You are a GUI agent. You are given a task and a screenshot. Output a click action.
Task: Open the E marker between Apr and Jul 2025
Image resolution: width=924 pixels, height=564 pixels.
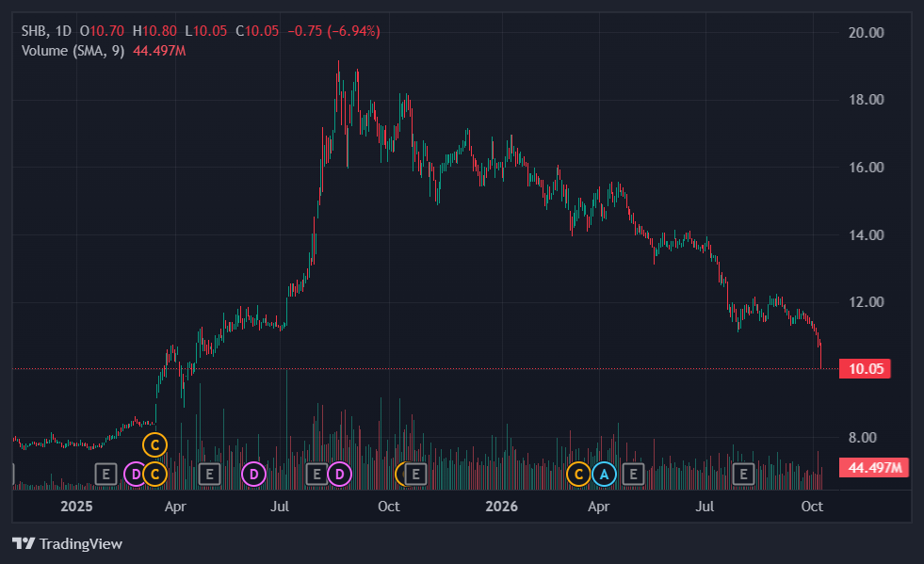click(x=209, y=474)
